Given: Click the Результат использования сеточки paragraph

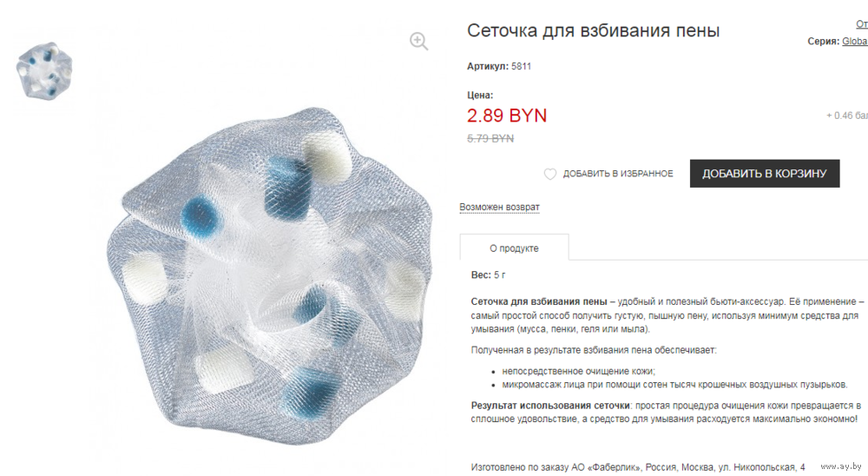Looking at the screenshot, I should 666,413.
